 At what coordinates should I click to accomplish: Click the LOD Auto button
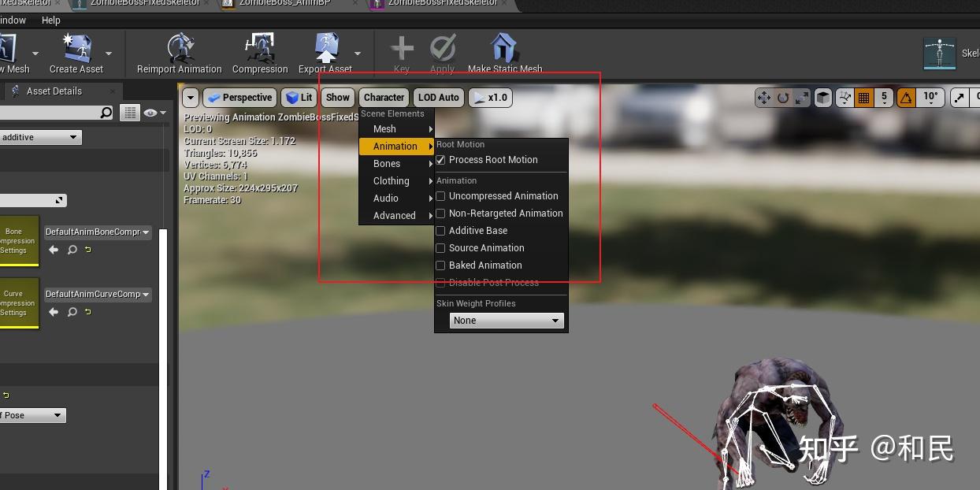pyautogui.click(x=438, y=97)
